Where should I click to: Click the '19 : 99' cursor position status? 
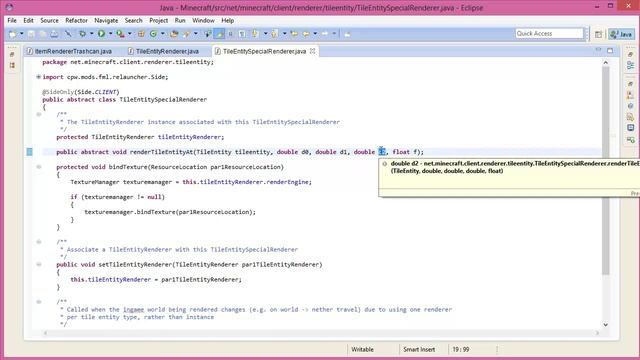[x=460, y=349]
